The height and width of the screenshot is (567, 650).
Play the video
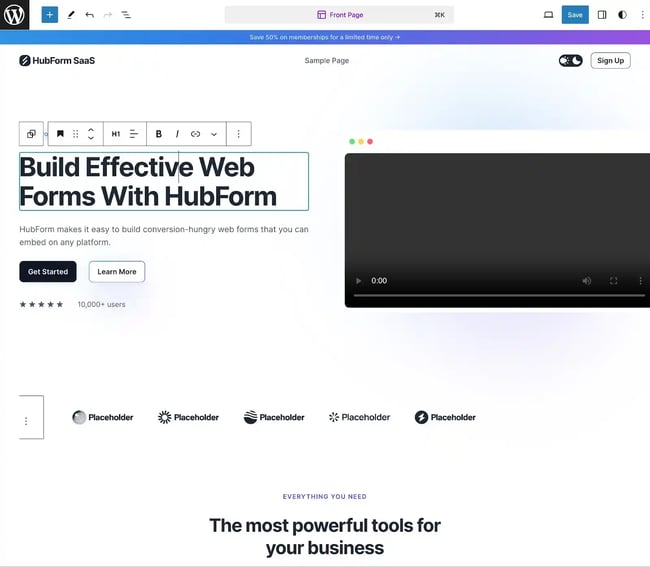[359, 281]
